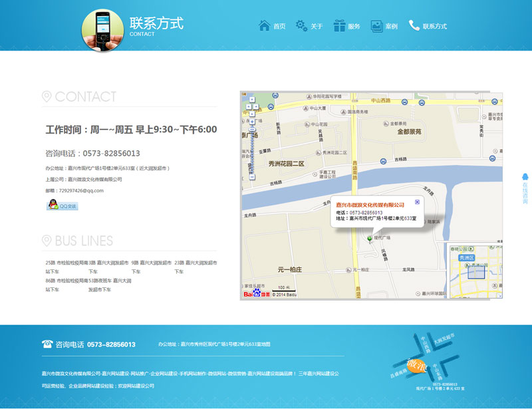Click the 25路 bus line entry

(x=66, y=267)
